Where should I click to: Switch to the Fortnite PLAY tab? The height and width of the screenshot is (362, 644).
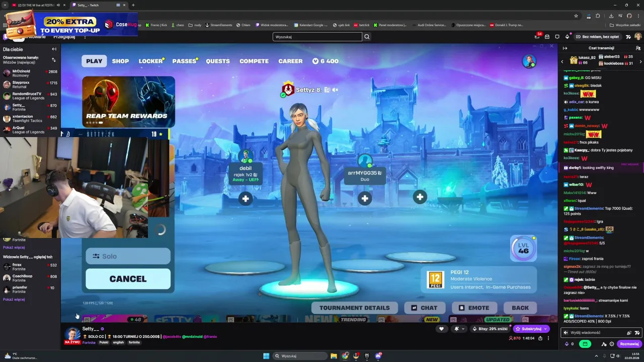tap(94, 61)
